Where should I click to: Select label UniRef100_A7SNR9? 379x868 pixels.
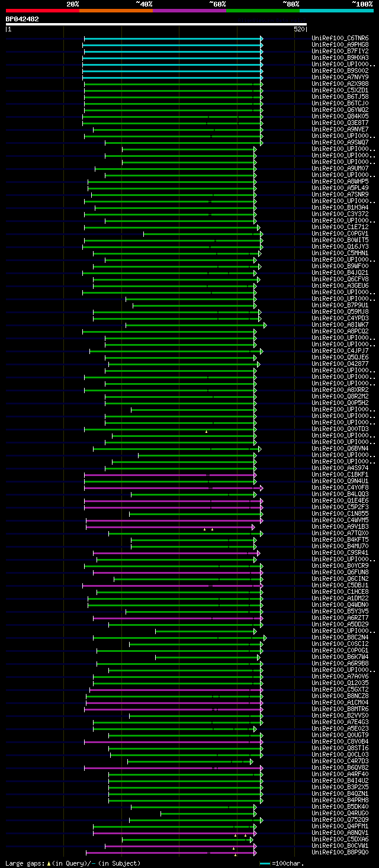pos(340,195)
